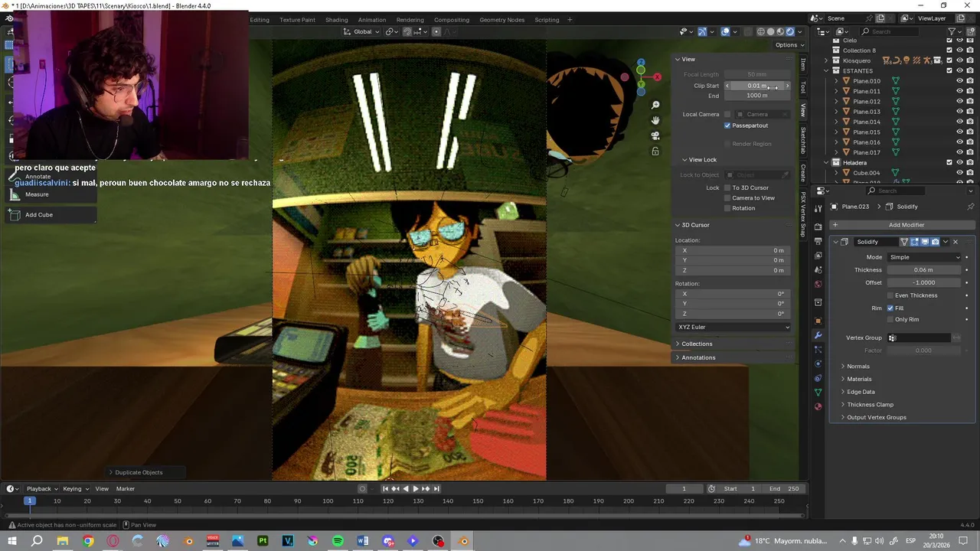This screenshot has height=551, width=980.
Task: Switch to rendered viewport shading
Action: click(791, 31)
